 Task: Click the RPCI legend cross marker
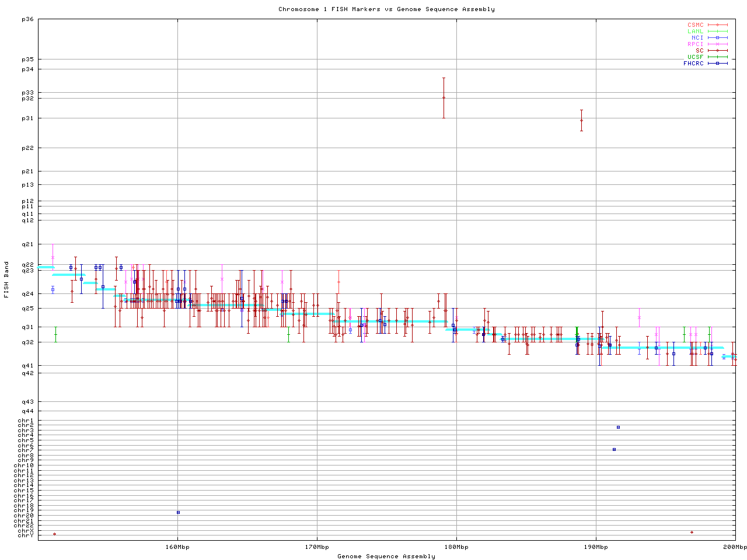pos(717,44)
